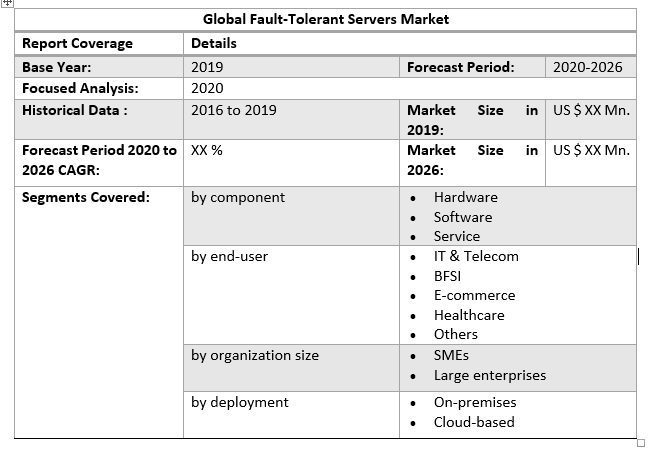Click the Market Size in 2026 label

click(x=472, y=160)
